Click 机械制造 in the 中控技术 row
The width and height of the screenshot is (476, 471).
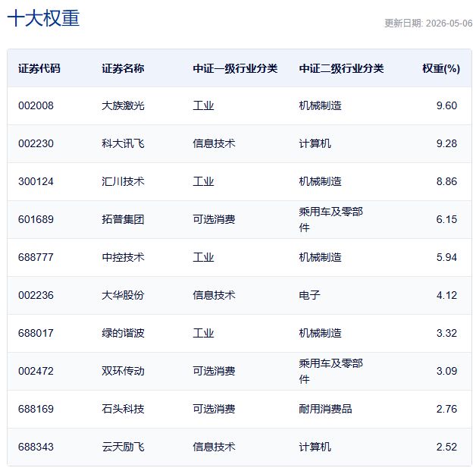tap(321, 257)
